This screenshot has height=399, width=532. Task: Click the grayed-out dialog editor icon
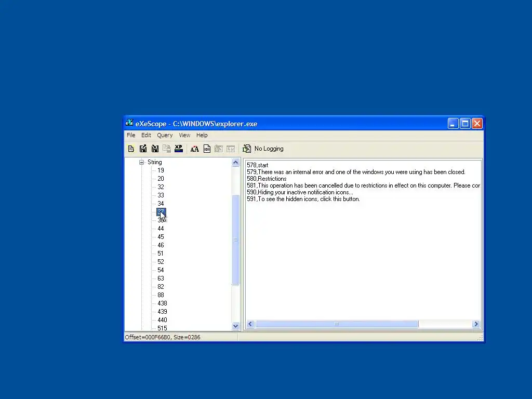pyautogui.click(x=219, y=149)
